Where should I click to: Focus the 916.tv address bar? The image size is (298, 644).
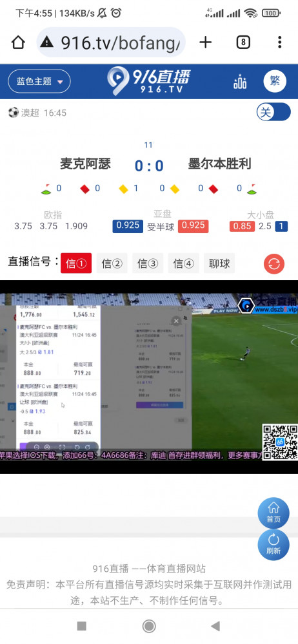click(111, 42)
